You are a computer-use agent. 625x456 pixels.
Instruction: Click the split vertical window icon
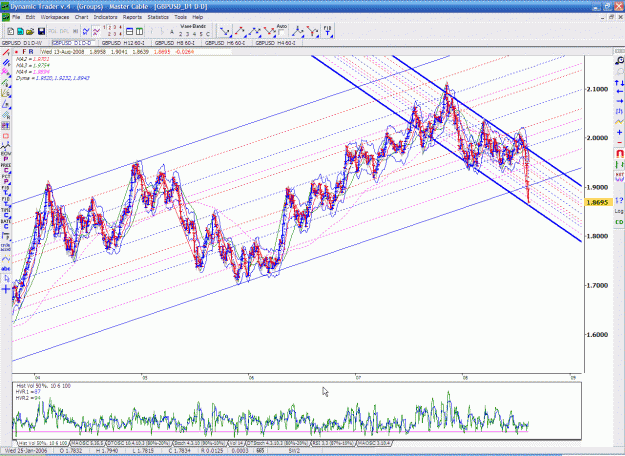[140, 31]
